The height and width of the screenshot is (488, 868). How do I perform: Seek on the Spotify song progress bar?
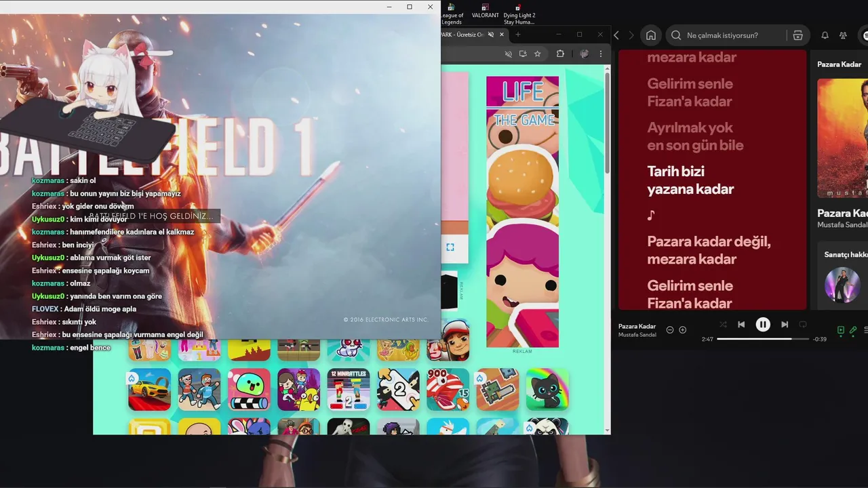(763, 339)
